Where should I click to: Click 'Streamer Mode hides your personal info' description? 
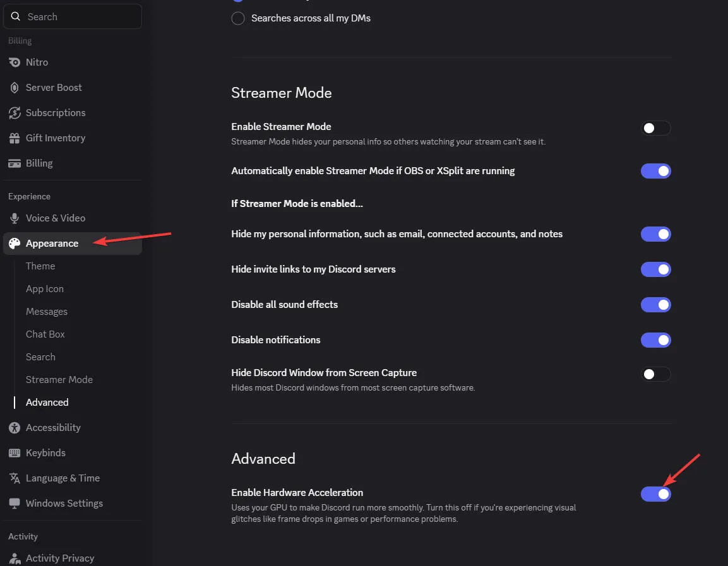[388, 142]
